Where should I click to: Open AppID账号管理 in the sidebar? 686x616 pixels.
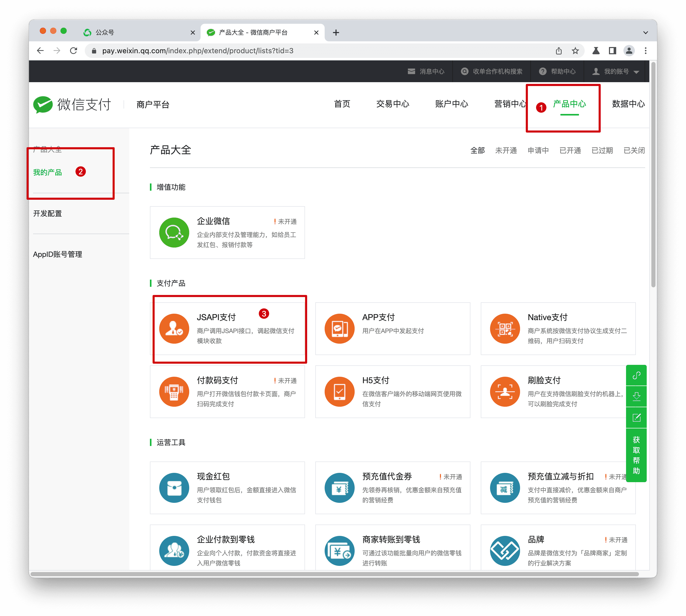pos(57,254)
